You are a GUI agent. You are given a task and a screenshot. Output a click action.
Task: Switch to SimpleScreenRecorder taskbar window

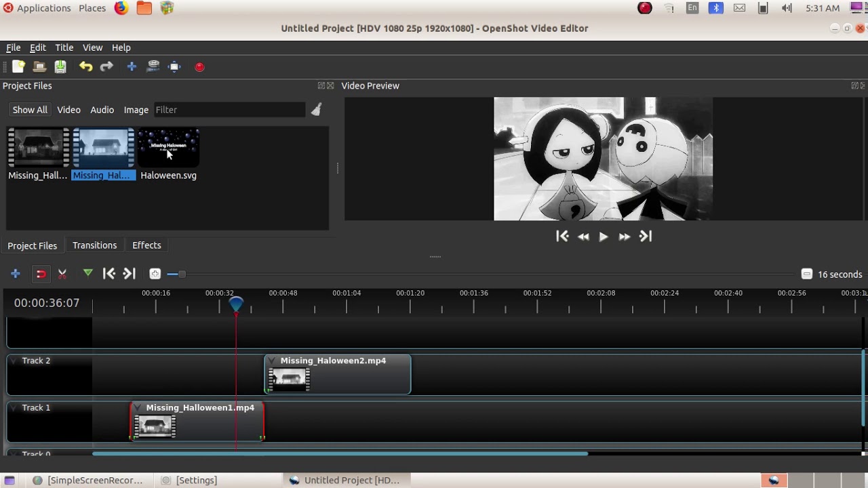[x=88, y=480]
